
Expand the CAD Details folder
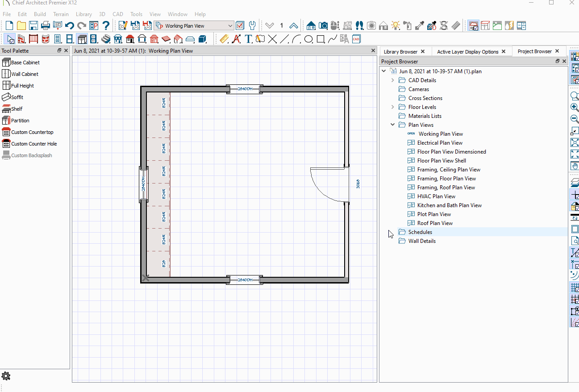click(x=393, y=80)
